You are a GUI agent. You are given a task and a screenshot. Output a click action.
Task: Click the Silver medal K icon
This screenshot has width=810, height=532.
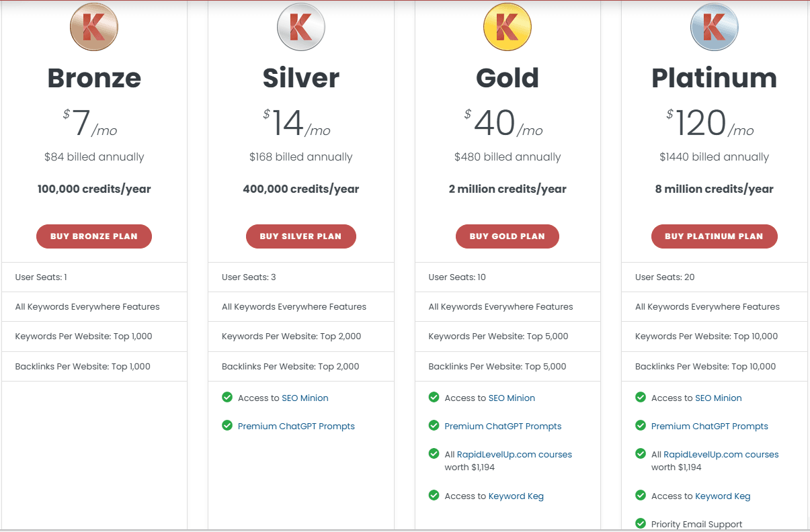point(300,27)
